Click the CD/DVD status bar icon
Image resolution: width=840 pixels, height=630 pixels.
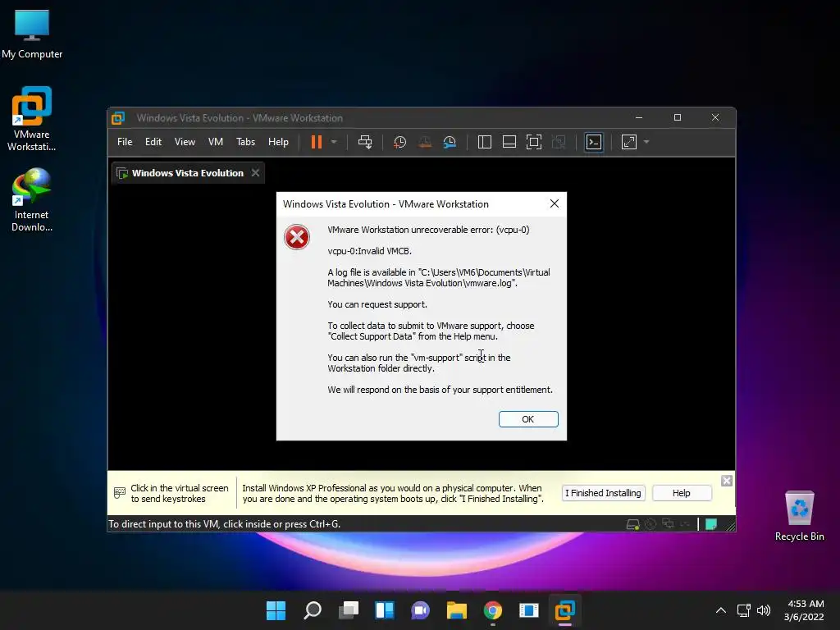tap(651, 524)
